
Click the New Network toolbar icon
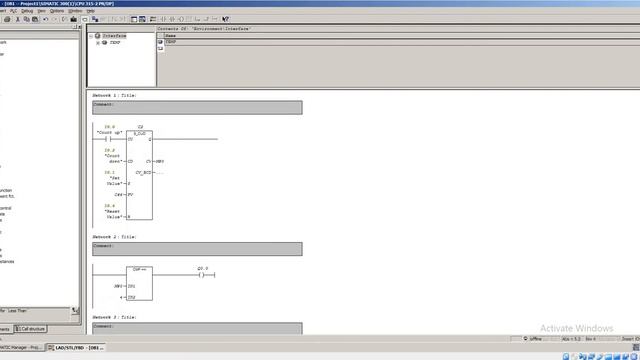[153, 19]
